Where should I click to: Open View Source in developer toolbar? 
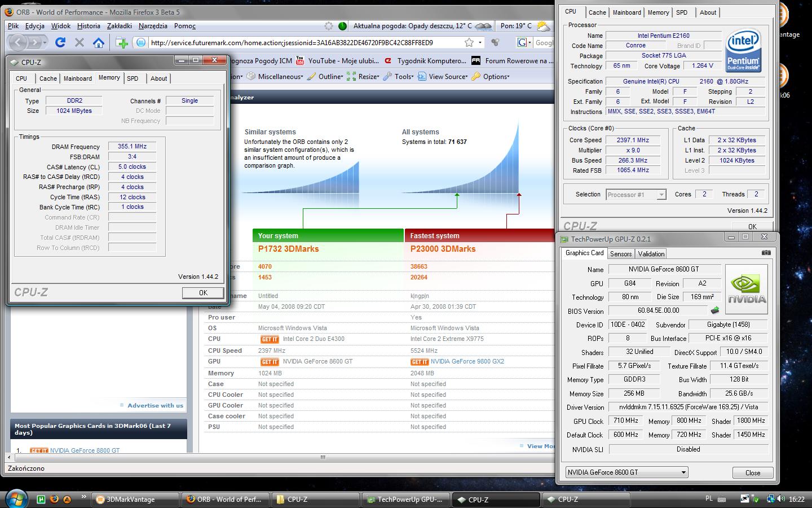(x=443, y=77)
